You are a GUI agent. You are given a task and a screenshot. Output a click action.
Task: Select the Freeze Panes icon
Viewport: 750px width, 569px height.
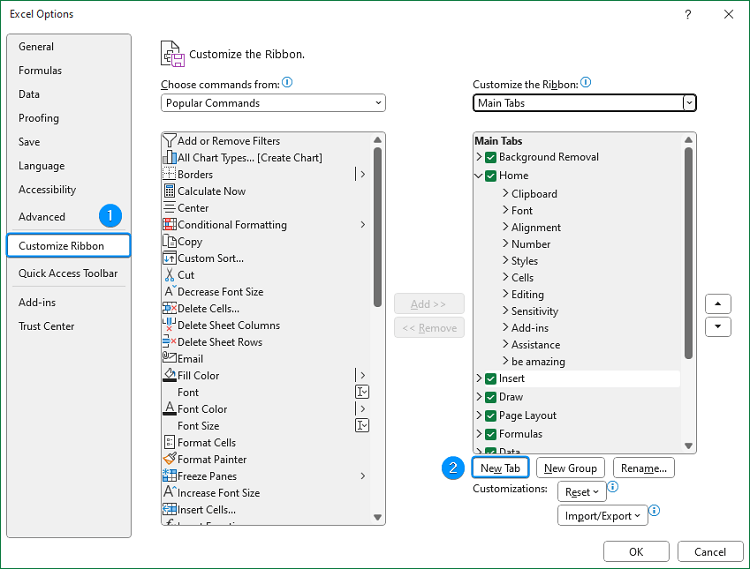click(169, 476)
